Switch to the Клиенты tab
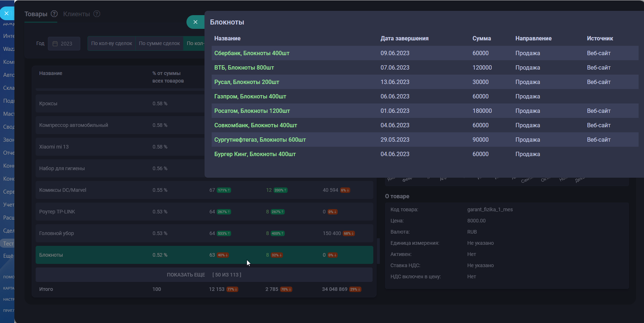Viewport: 644px width, 323px height. [x=76, y=14]
